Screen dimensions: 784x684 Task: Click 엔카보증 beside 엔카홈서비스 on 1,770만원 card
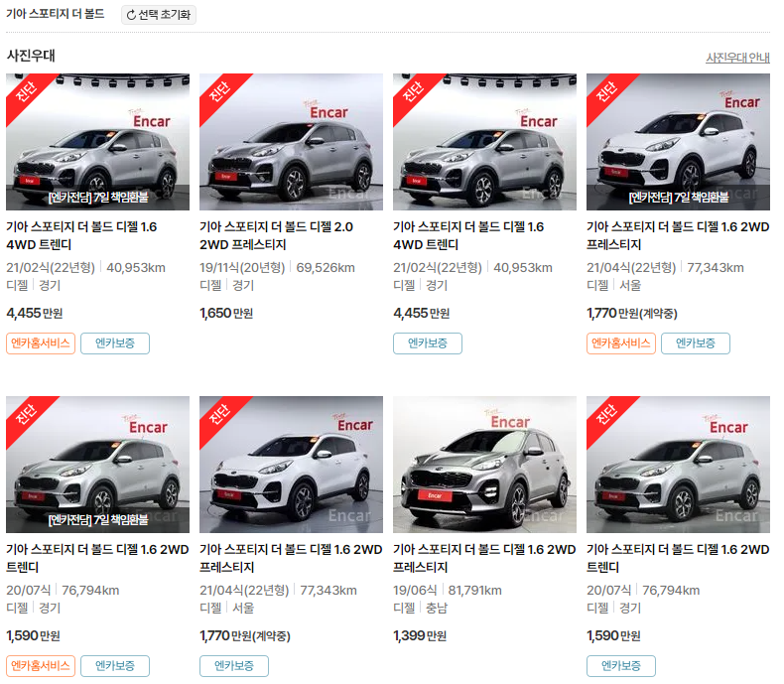click(x=696, y=343)
